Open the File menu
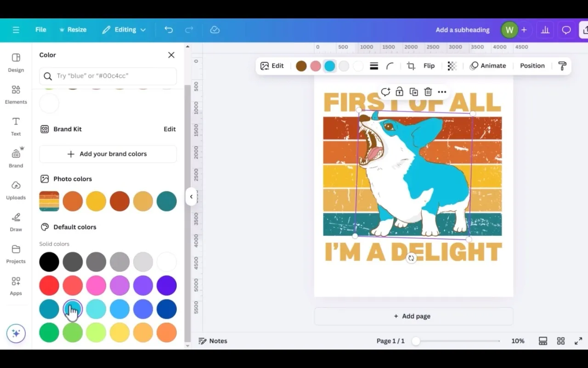The height and width of the screenshot is (368, 588). (x=40, y=30)
